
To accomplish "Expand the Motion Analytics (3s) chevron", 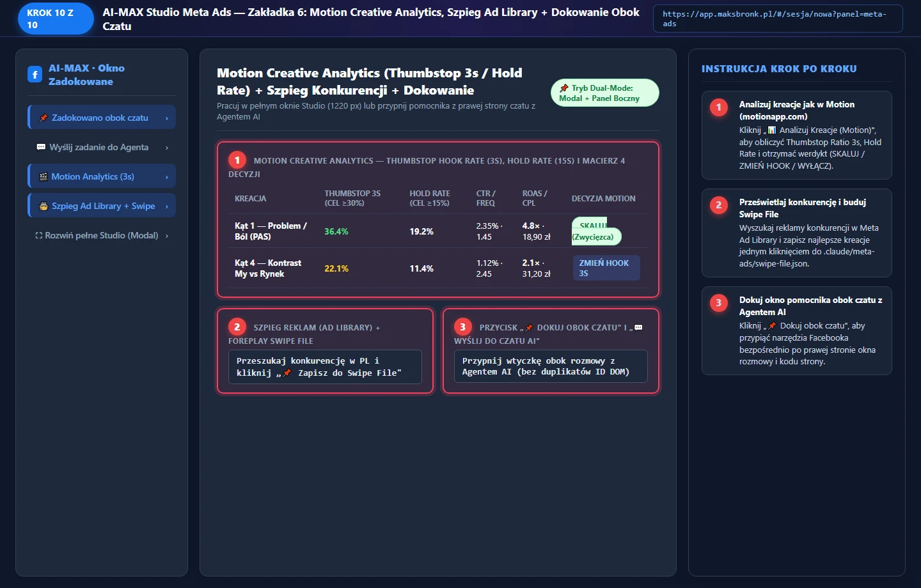I will [x=167, y=177].
